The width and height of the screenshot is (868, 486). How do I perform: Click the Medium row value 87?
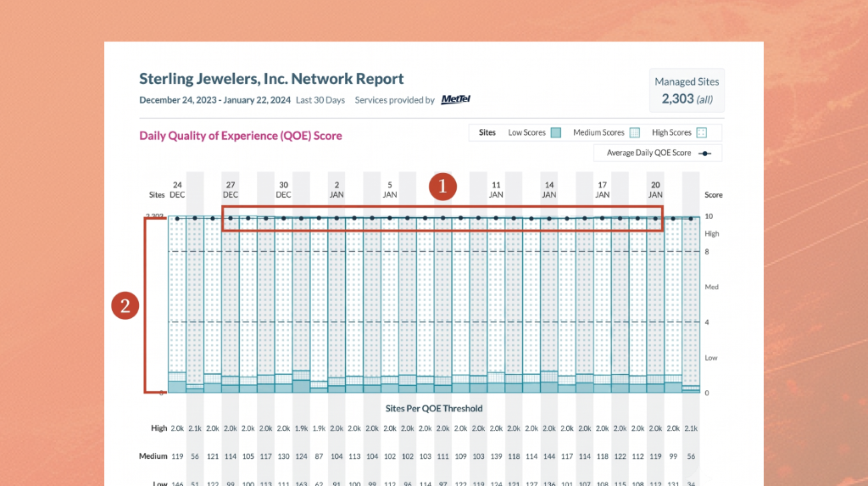click(x=319, y=456)
